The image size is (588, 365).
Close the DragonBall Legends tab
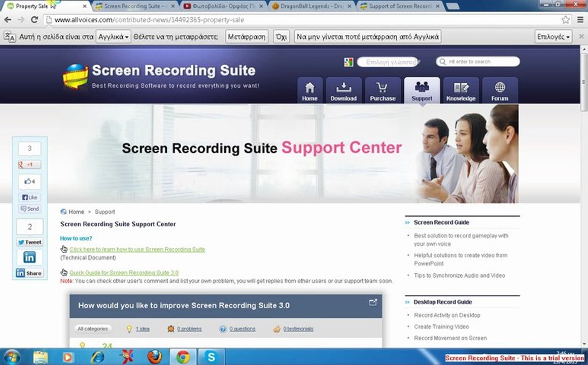[x=350, y=6]
